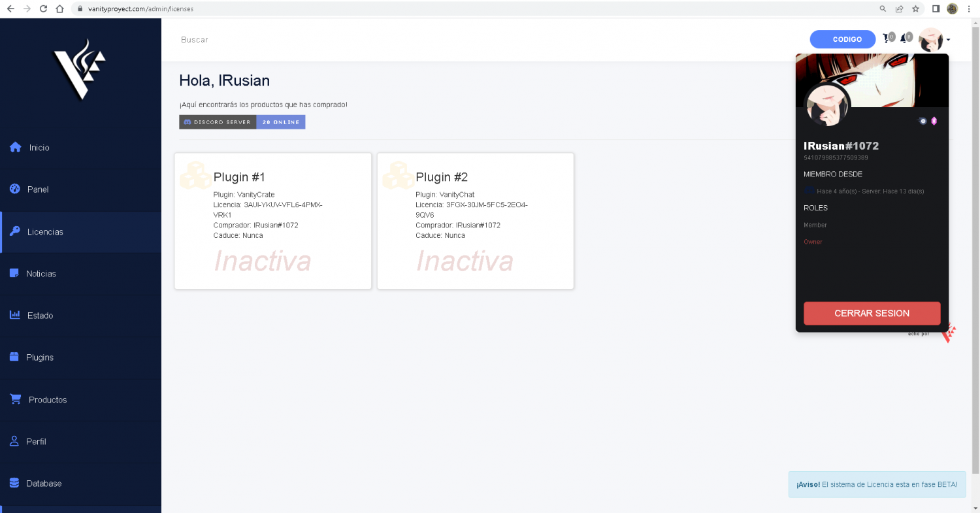Open the Plugins puzzle icon in sidebar
This screenshot has height=513, width=980.
[14, 357]
